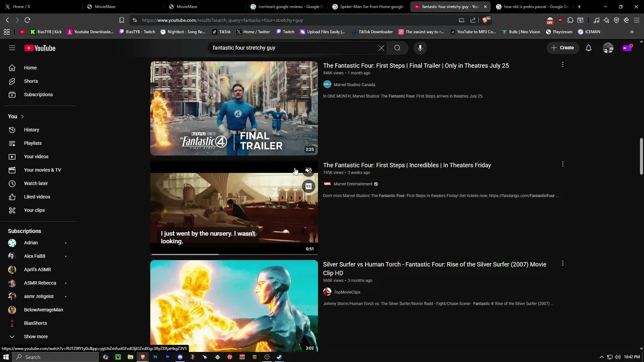
Task: Open Discord from the taskbar
Action: pos(180,357)
